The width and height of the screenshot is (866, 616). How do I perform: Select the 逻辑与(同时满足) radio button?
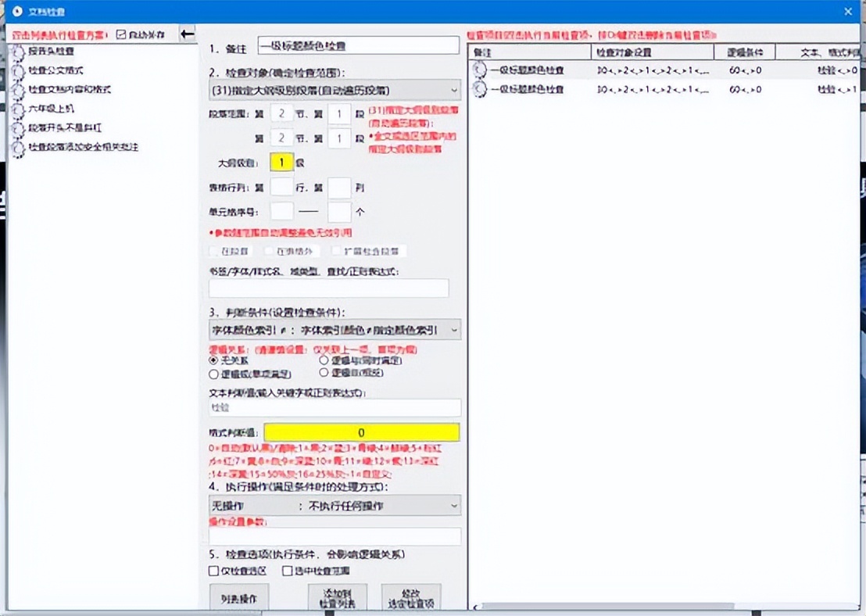pos(324,360)
